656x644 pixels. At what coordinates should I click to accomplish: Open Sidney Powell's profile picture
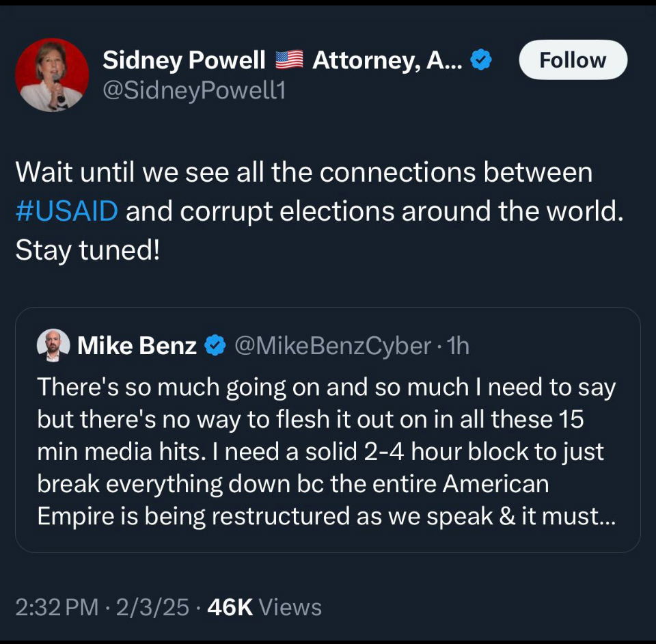[x=52, y=75]
